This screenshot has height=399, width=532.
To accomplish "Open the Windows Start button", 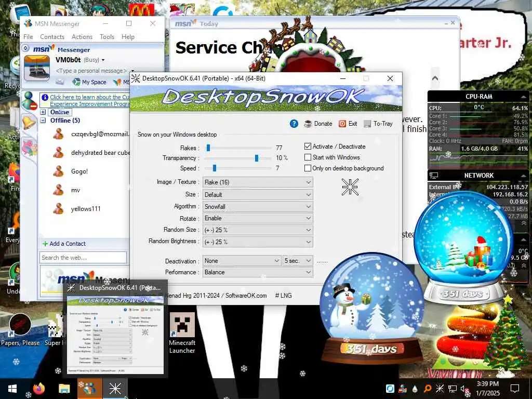I will [x=12, y=389].
